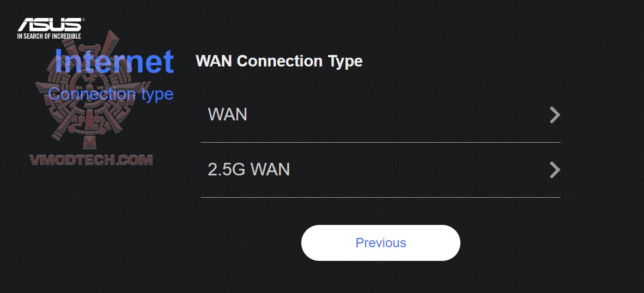
Task: Expand the 2.5G WAN row arrow
Action: click(555, 170)
